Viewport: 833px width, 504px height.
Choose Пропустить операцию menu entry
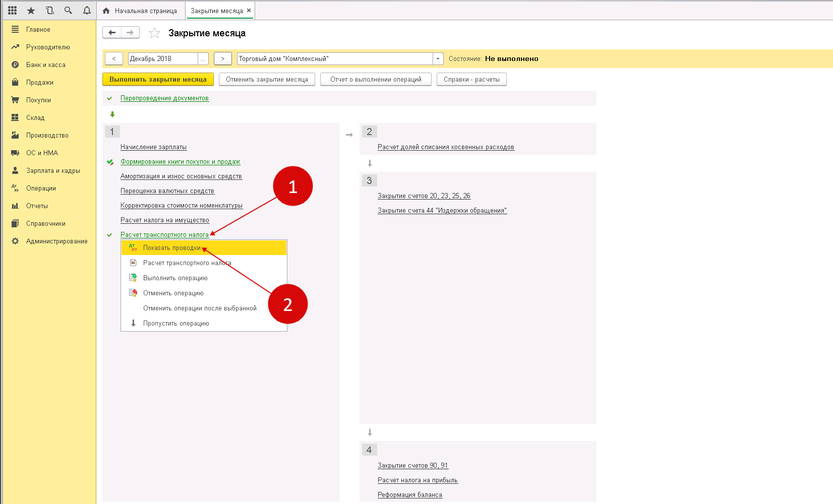pos(175,324)
